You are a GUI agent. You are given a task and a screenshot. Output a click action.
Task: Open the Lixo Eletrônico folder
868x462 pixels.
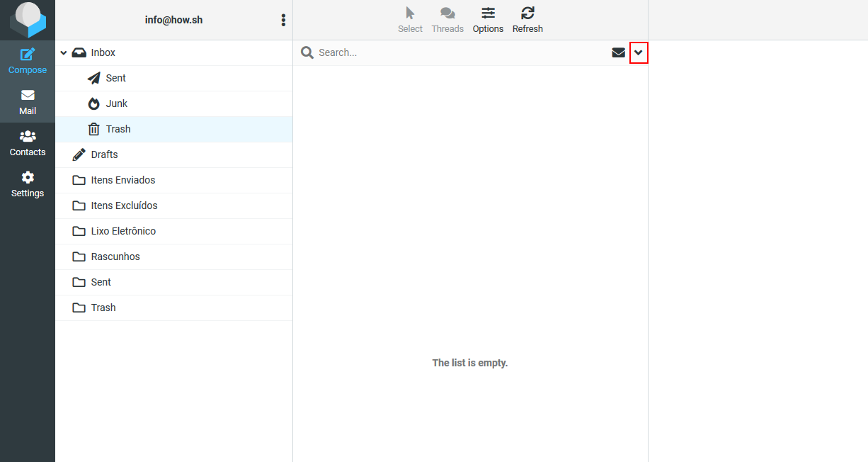(173, 231)
